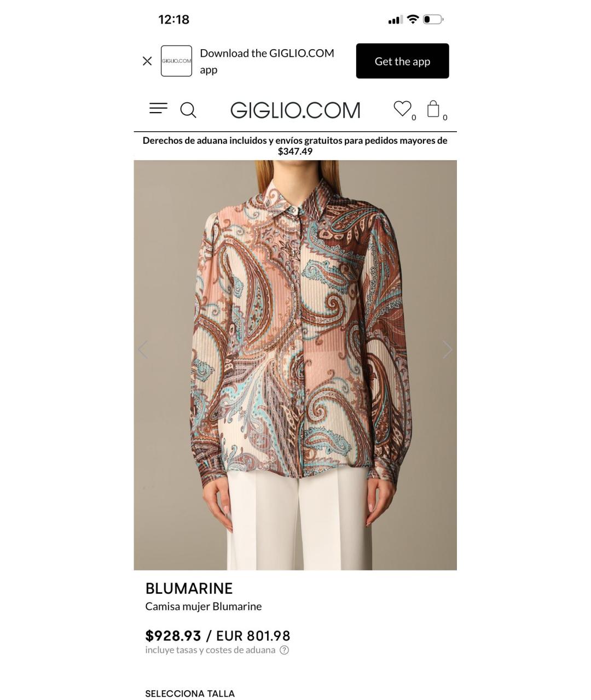
Task: Open the BLUMARINE brand link
Action: click(189, 588)
